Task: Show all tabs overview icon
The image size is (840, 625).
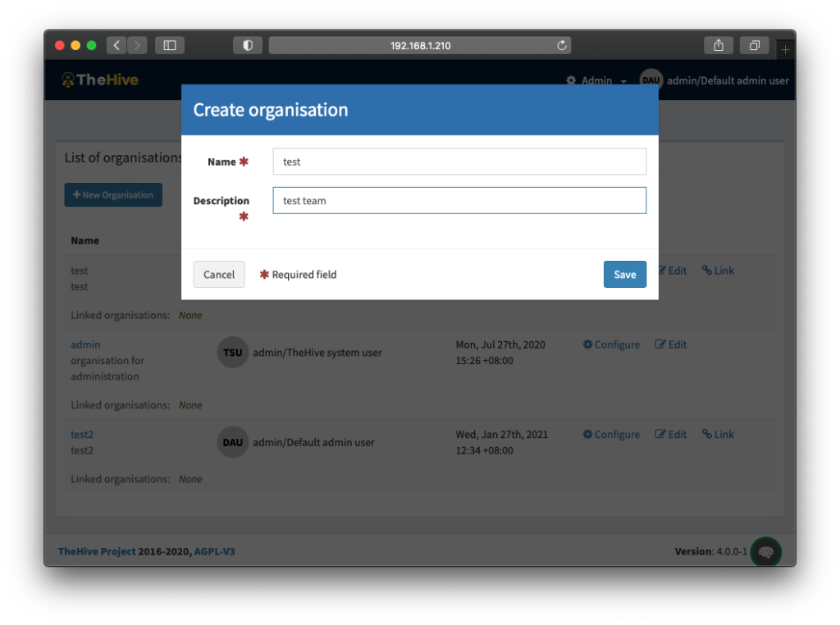Action: 755,46
